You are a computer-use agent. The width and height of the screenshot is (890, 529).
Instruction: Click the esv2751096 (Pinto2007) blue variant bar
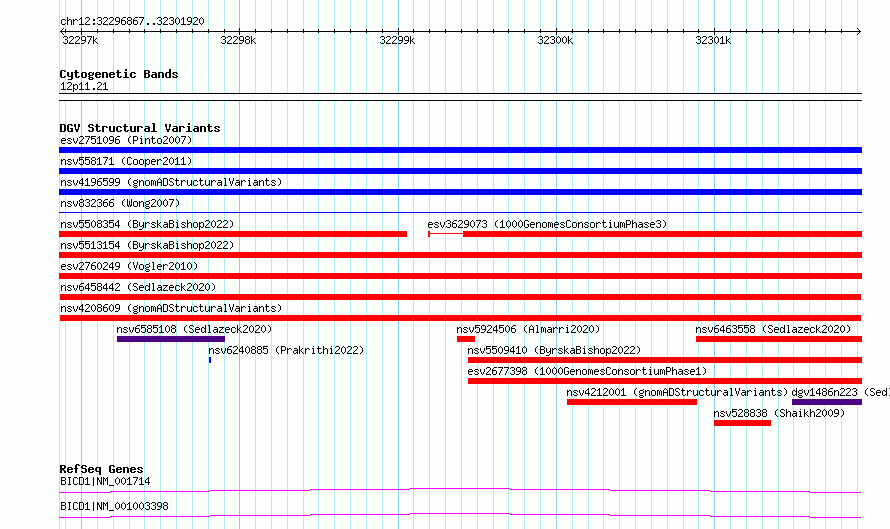[460, 150]
